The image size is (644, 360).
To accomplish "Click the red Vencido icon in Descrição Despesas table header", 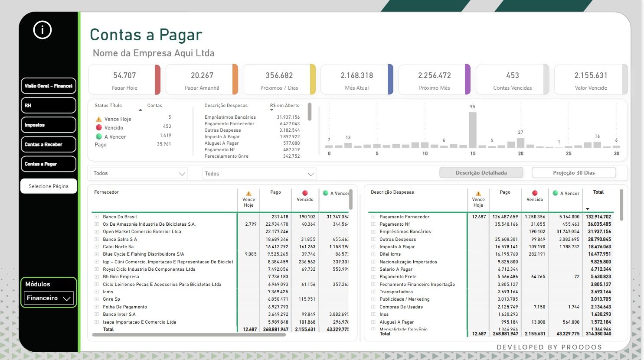I will pyautogui.click(x=535, y=193).
